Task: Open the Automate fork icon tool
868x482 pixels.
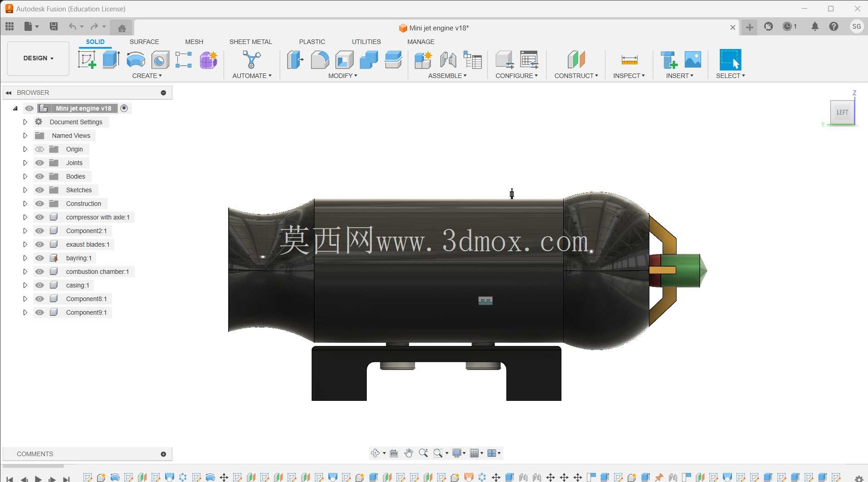Action: click(x=252, y=60)
